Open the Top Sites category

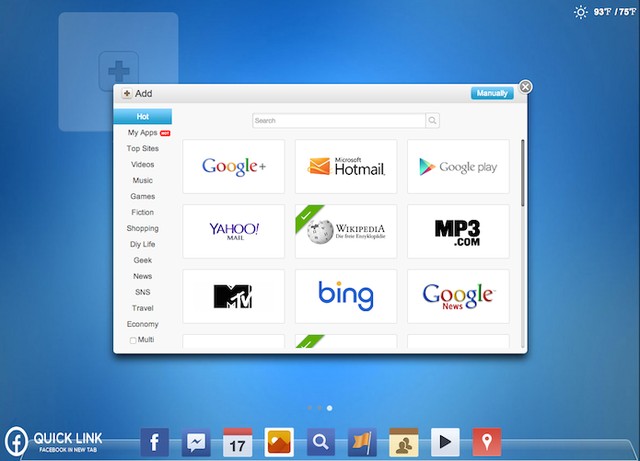pos(142,149)
